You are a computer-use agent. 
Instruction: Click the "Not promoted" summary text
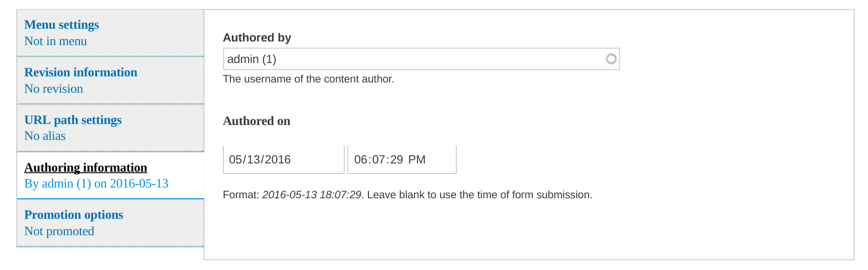click(x=59, y=231)
